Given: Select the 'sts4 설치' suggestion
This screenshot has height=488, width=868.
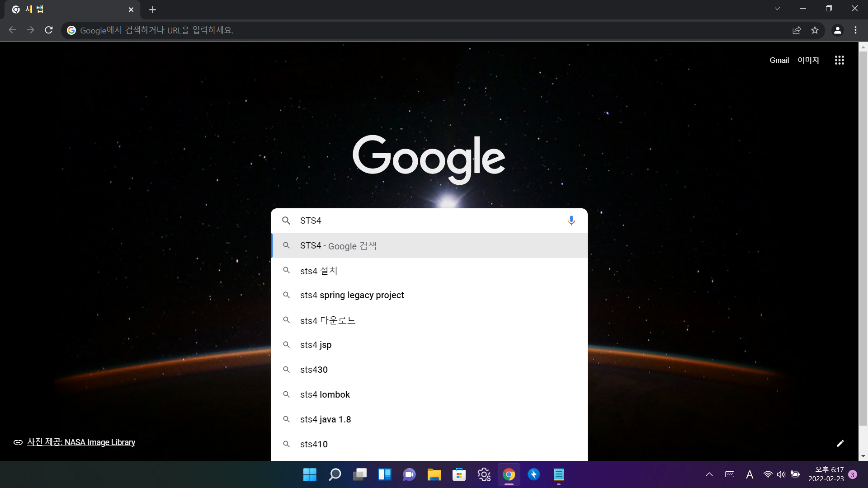Looking at the screenshot, I should tap(319, 271).
